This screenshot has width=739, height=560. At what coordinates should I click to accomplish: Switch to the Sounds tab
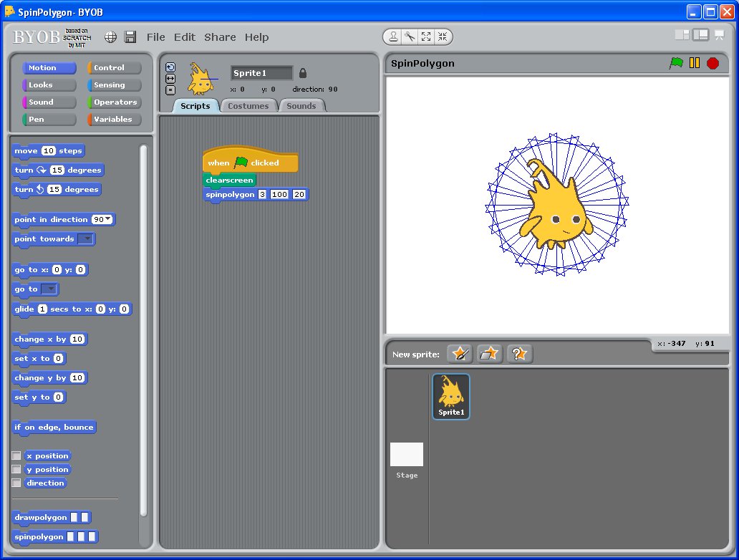point(301,105)
